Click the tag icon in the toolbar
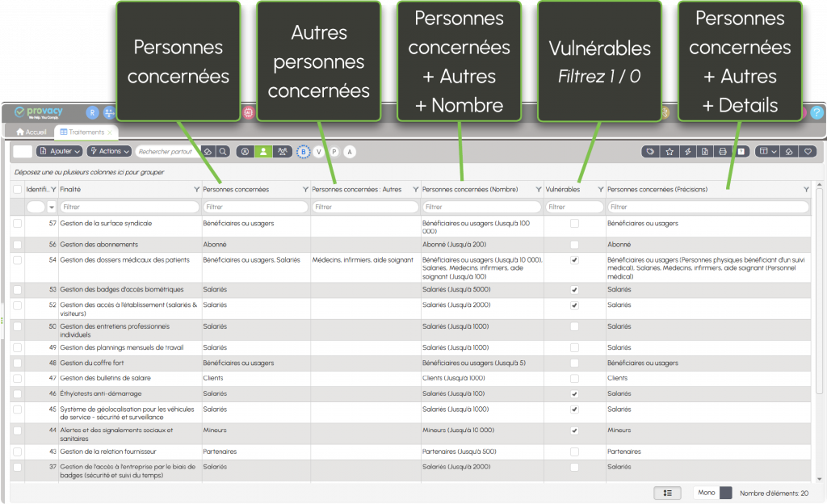This screenshot has height=504, width=827. (650, 151)
